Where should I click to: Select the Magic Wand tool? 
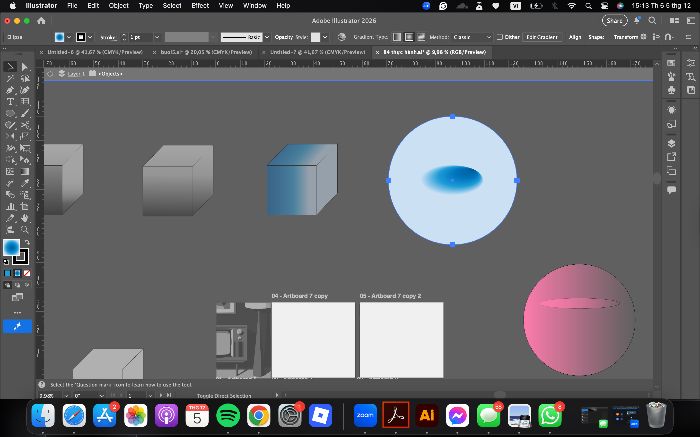point(10,79)
